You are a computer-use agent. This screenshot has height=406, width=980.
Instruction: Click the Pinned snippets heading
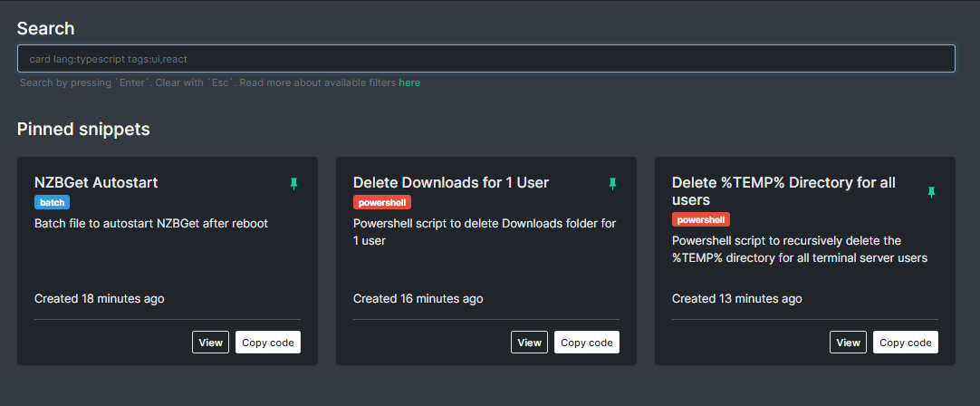(x=83, y=129)
